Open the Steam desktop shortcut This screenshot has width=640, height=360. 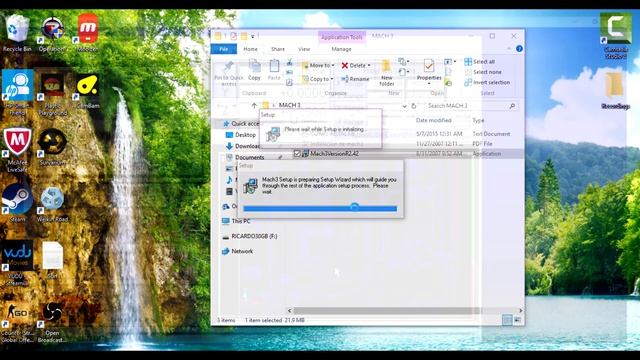pos(17,203)
